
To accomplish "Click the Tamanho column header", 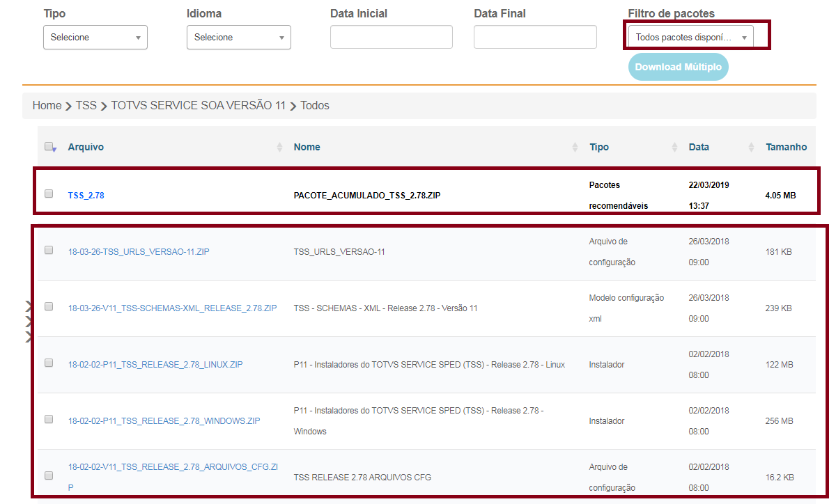I will [x=787, y=147].
